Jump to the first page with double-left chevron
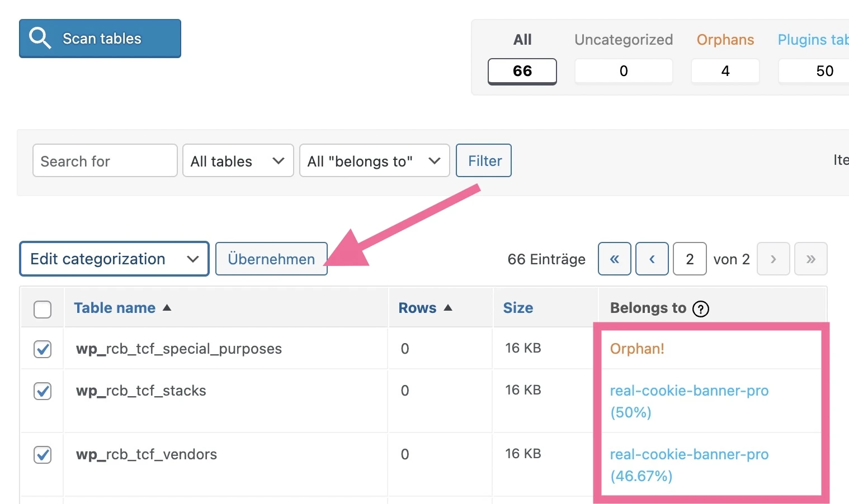The height and width of the screenshot is (504, 849). 614,259
